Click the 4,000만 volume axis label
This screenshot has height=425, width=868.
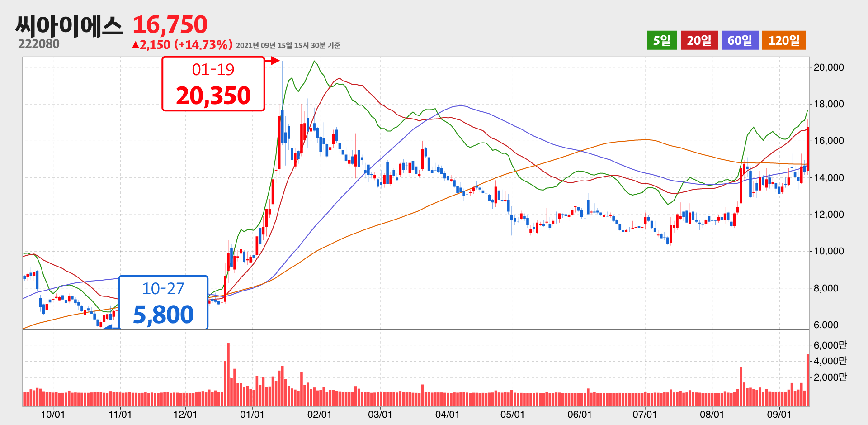click(830, 361)
